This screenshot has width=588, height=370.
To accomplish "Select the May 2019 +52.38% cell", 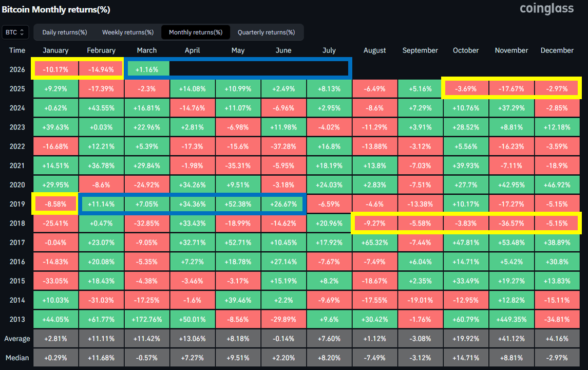I will coord(238,204).
